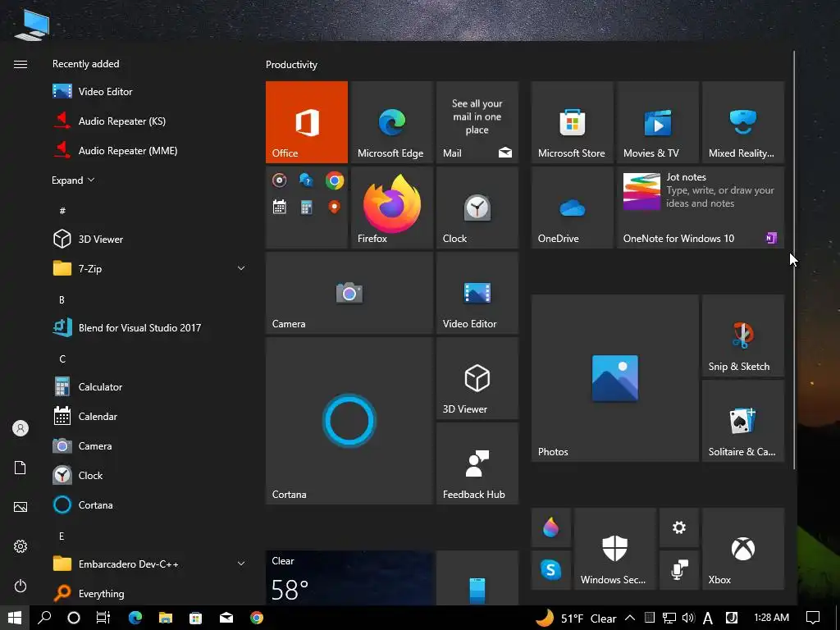Open the Microsoft Store tile
The width and height of the screenshot is (840, 630).
pyautogui.click(x=572, y=122)
